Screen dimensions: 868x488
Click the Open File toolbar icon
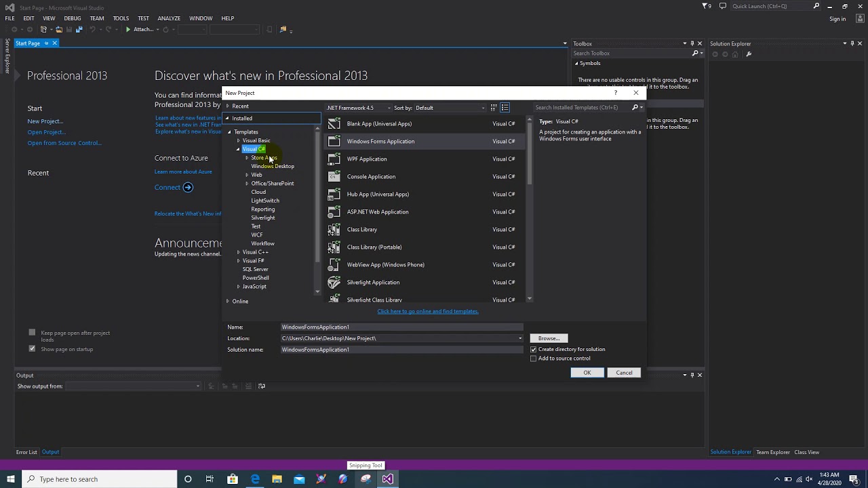coord(59,30)
